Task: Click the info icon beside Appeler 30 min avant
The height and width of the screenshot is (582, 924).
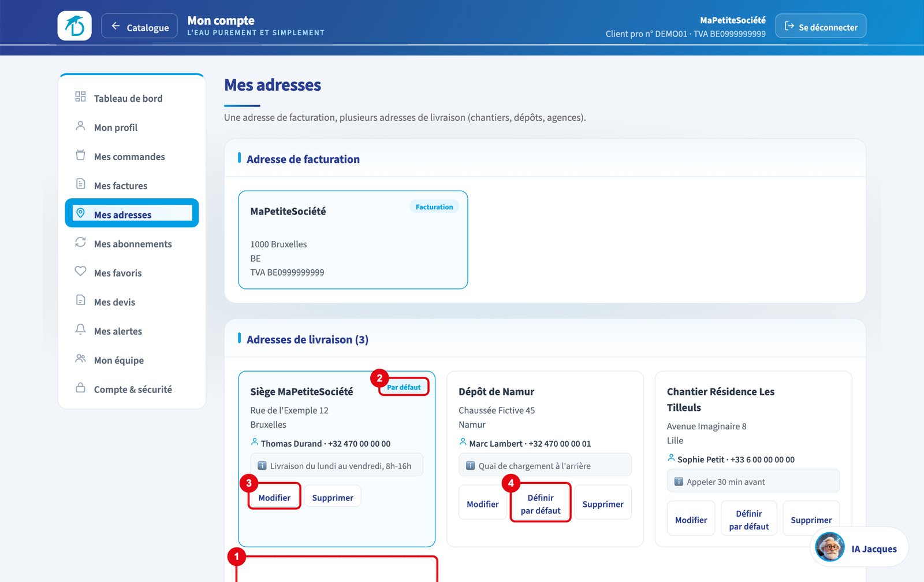Action: click(679, 481)
